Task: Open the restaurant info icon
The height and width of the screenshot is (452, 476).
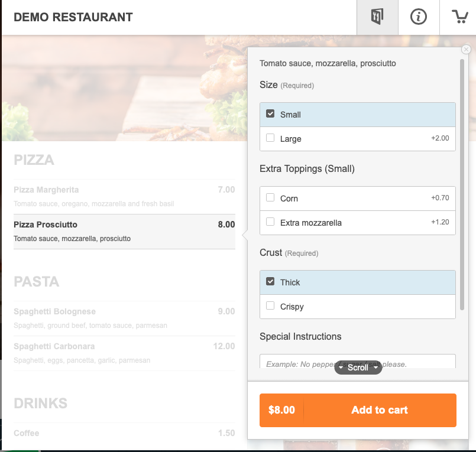Action: click(419, 17)
